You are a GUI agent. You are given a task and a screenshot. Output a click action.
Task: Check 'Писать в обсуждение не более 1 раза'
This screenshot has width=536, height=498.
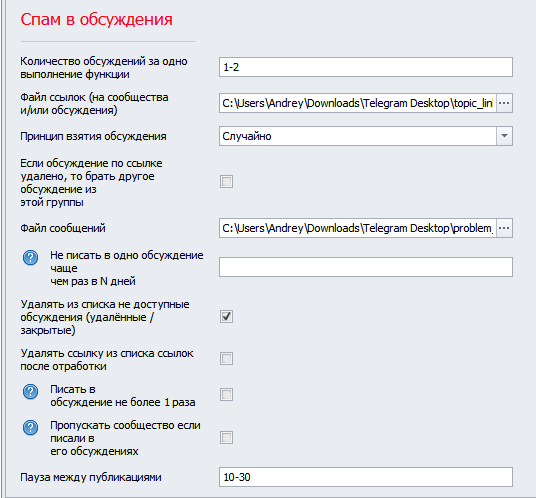pos(226,394)
